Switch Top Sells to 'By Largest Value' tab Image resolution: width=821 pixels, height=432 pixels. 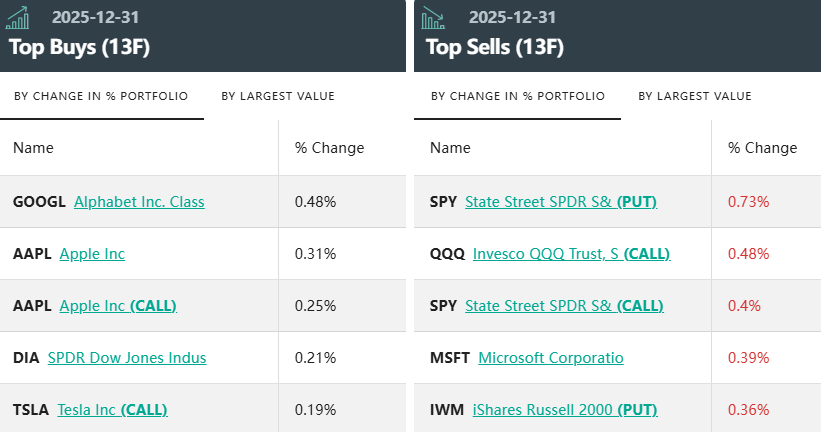click(694, 97)
